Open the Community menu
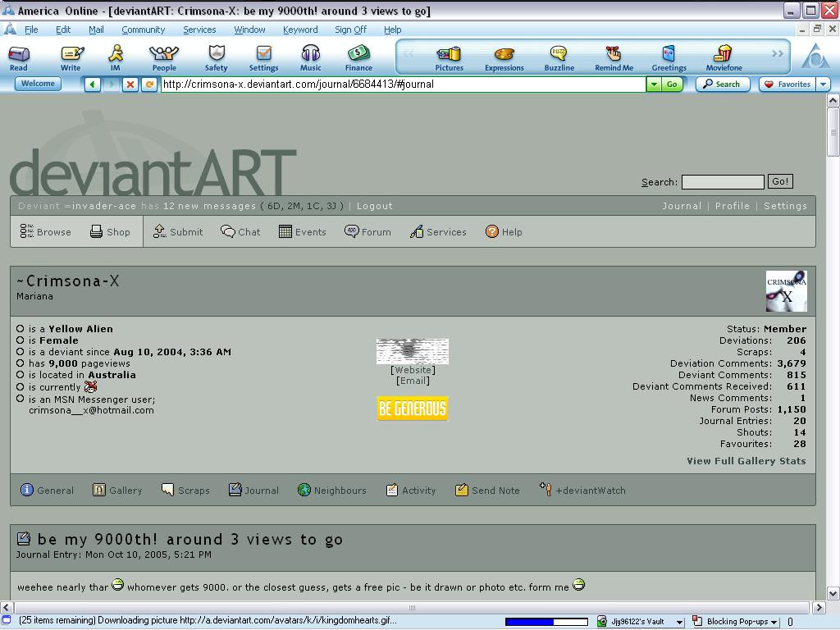This screenshot has height=630, width=840. pyautogui.click(x=143, y=30)
